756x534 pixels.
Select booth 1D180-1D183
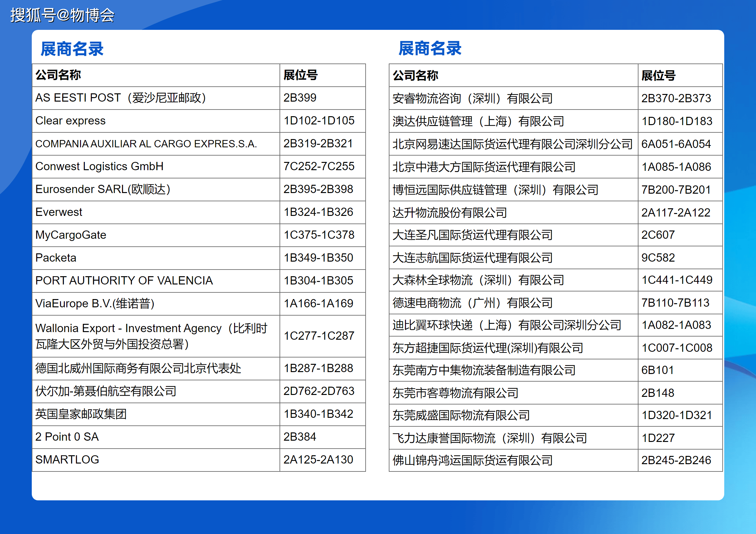coord(677,121)
